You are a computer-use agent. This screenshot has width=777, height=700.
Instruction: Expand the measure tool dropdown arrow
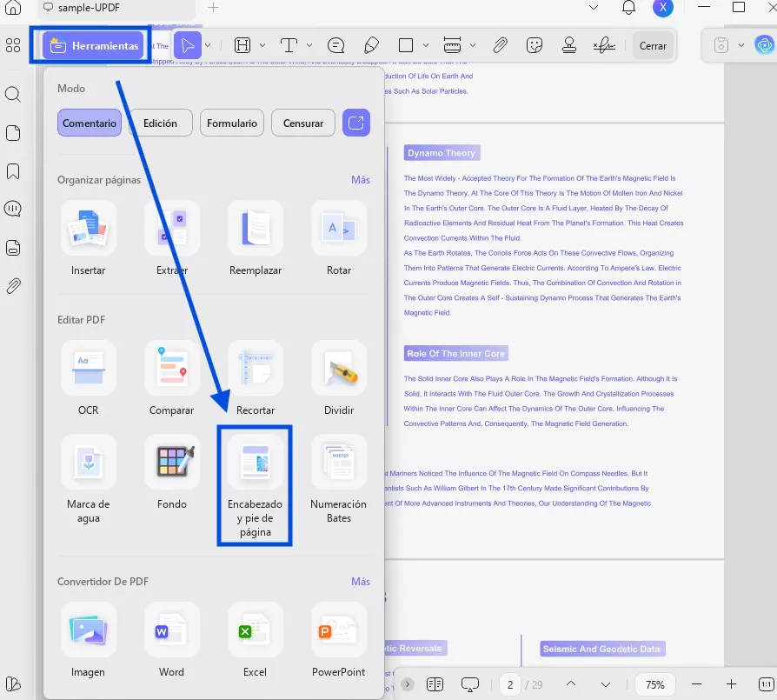[x=473, y=45]
